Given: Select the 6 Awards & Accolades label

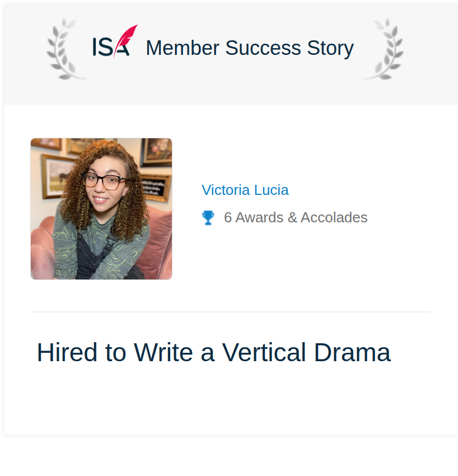Looking at the screenshot, I should pyautogui.click(x=296, y=218).
